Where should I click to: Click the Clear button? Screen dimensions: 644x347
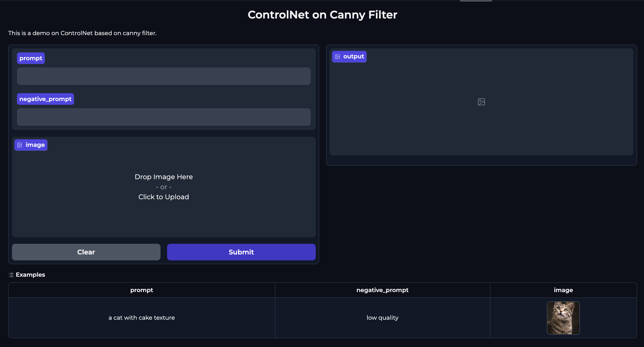pyautogui.click(x=86, y=252)
